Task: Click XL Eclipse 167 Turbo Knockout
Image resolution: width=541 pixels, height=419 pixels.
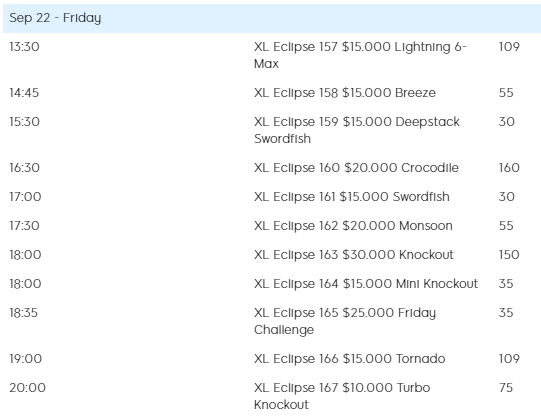Action: click(342, 396)
